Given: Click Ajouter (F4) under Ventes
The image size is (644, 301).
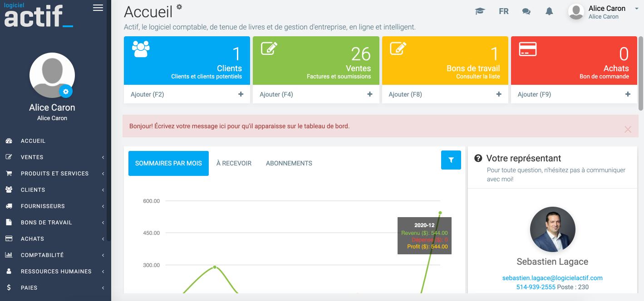Looking at the screenshot, I should tap(276, 94).
